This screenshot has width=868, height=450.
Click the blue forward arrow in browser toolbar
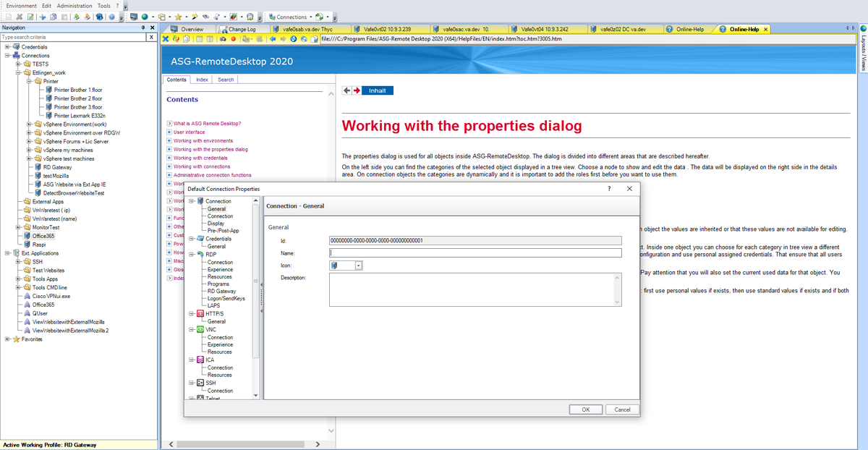[284, 38]
